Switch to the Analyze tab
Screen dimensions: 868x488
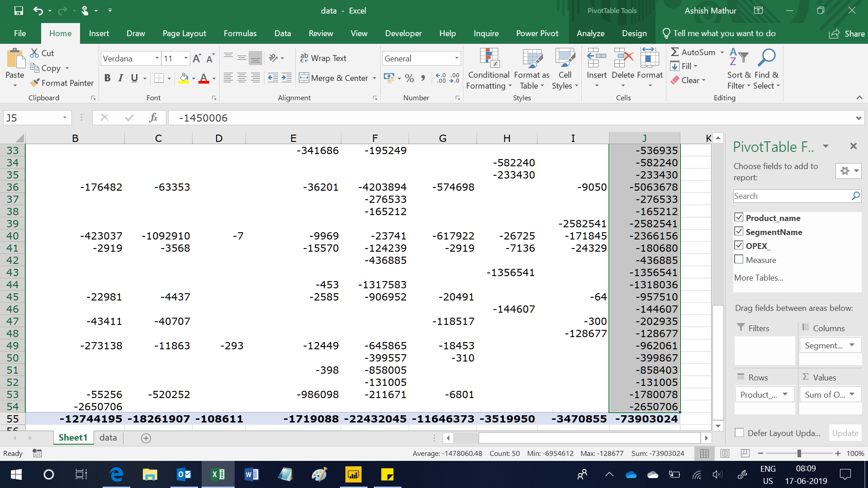(590, 33)
